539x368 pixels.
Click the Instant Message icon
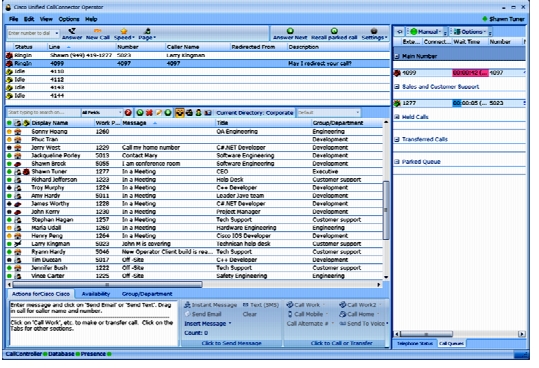[187, 305]
